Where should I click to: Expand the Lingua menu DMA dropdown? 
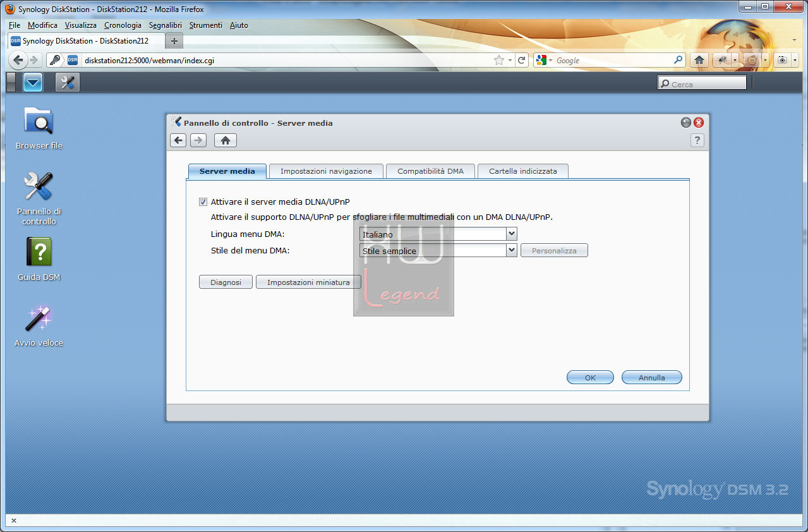tap(512, 234)
